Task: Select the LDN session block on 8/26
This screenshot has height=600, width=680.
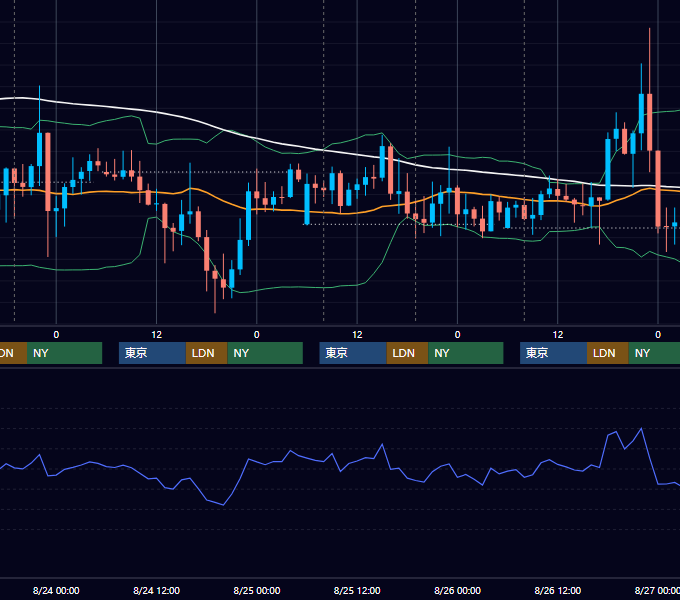Action: pos(608,353)
